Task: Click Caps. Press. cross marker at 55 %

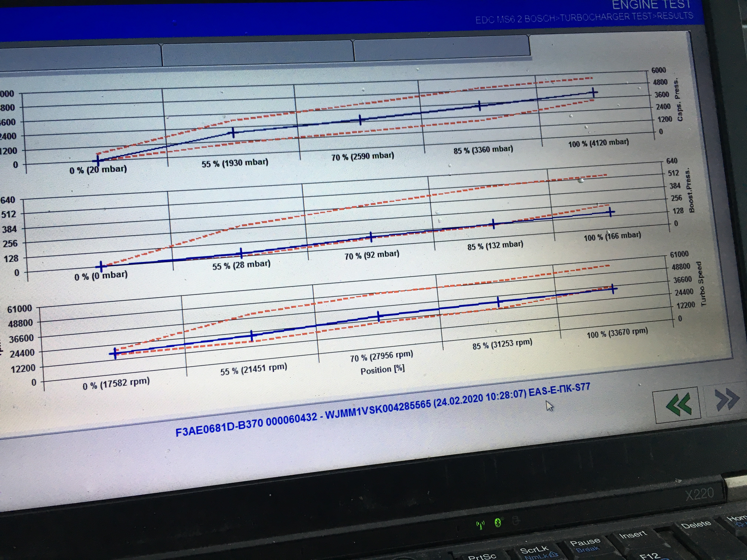Action: tap(233, 132)
